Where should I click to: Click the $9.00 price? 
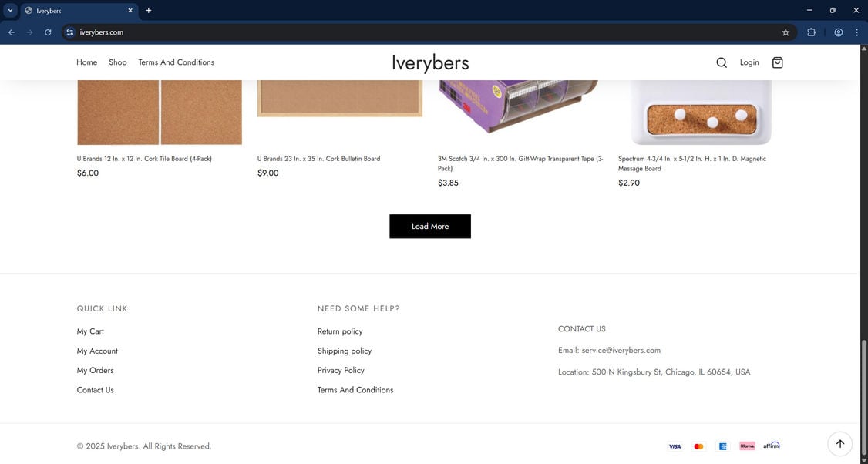coord(268,173)
